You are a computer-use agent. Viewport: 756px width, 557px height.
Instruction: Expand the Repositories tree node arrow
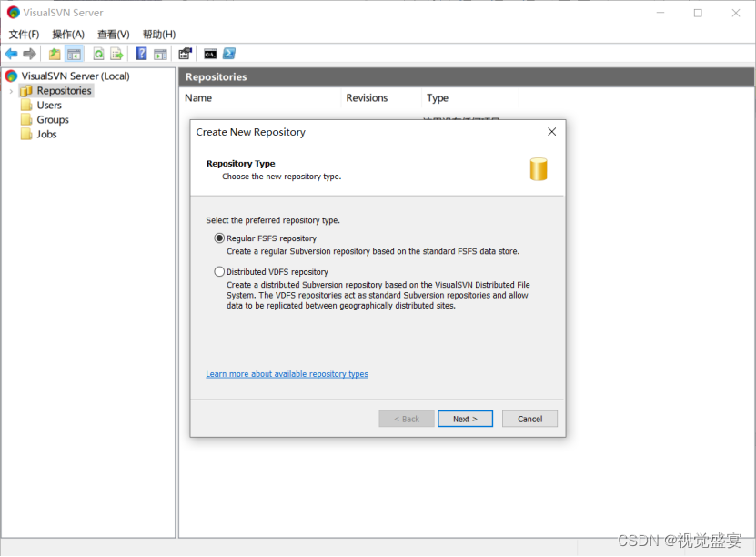point(11,91)
